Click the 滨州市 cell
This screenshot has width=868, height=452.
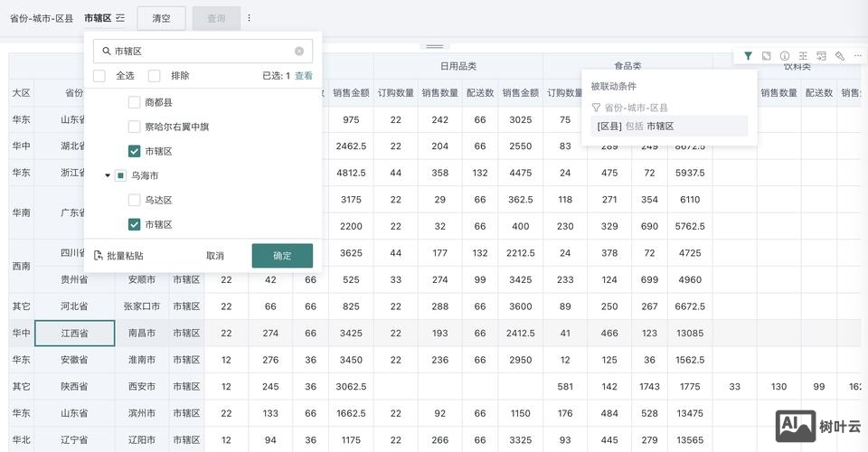[x=142, y=413]
